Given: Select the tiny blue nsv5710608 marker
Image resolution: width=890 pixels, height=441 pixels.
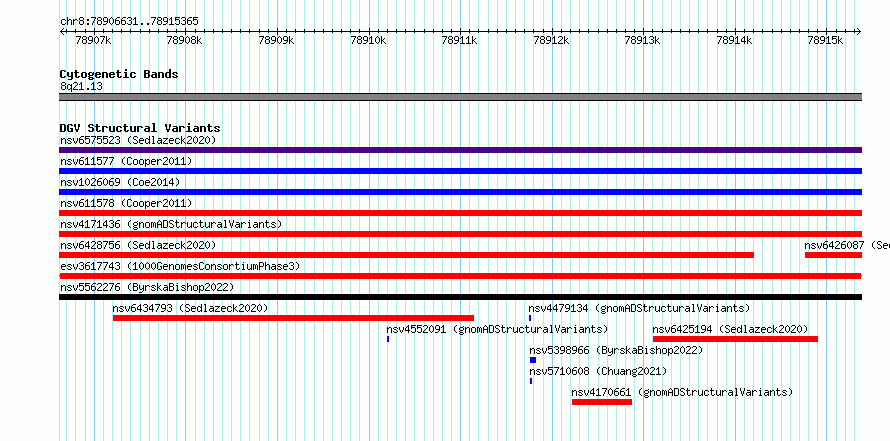Looking at the screenshot, I should pyautogui.click(x=531, y=381).
